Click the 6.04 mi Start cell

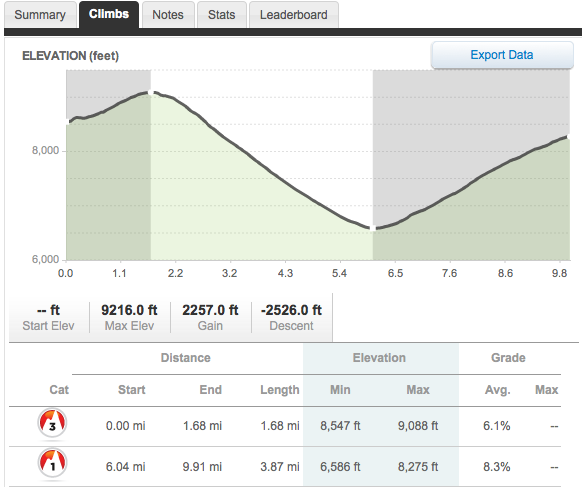tap(125, 467)
